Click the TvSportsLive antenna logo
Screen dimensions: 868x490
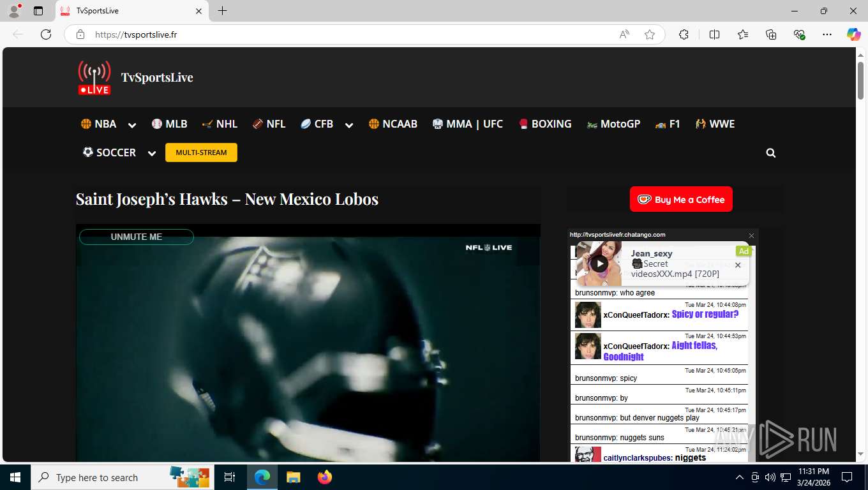[x=94, y=78]
